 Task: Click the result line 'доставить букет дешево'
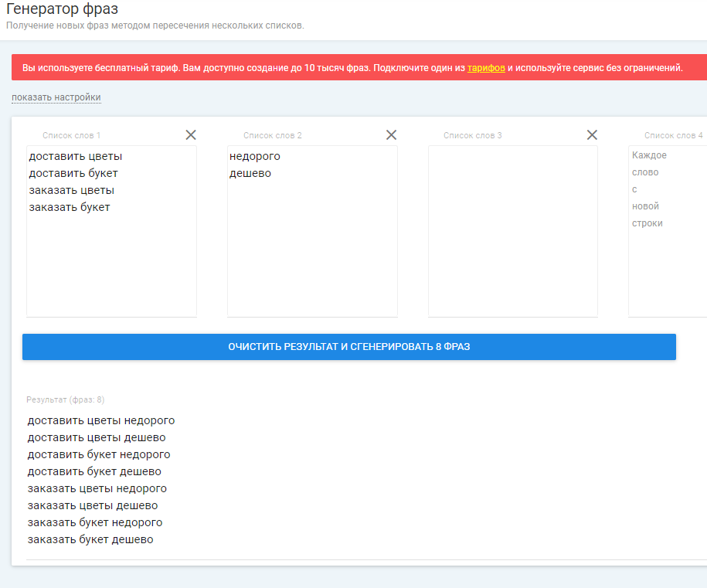[94, 471]
